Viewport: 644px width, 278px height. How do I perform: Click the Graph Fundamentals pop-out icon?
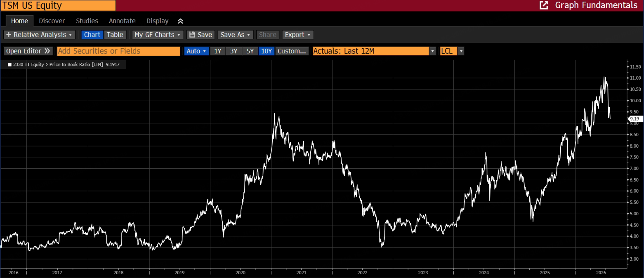coord(544,5)
